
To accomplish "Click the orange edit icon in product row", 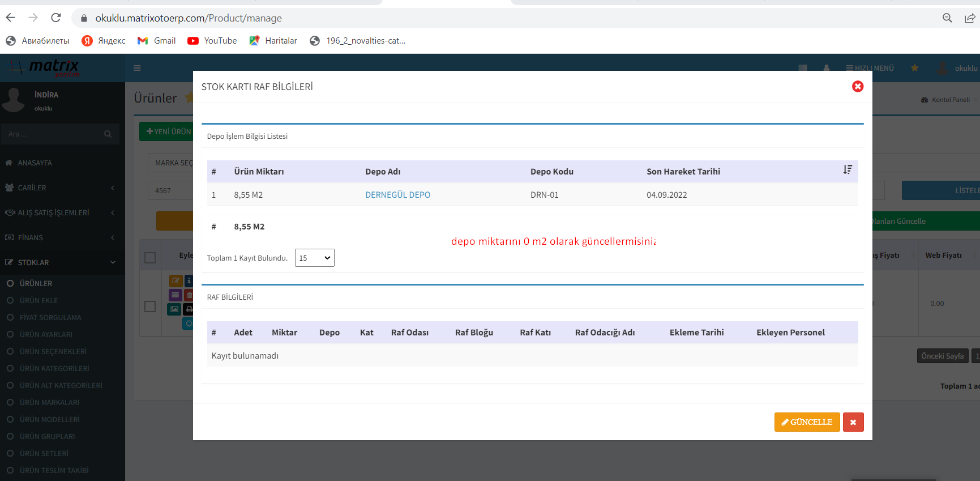I will tap(176, 280).
